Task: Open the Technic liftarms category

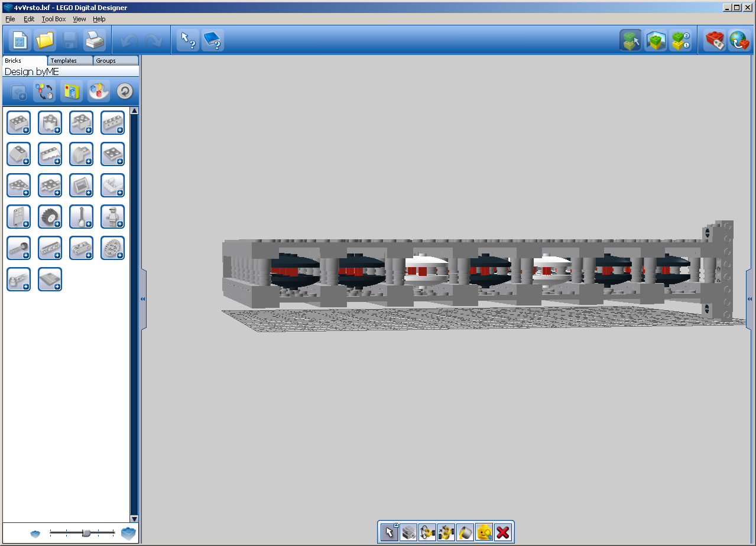Action: point(82,248)
